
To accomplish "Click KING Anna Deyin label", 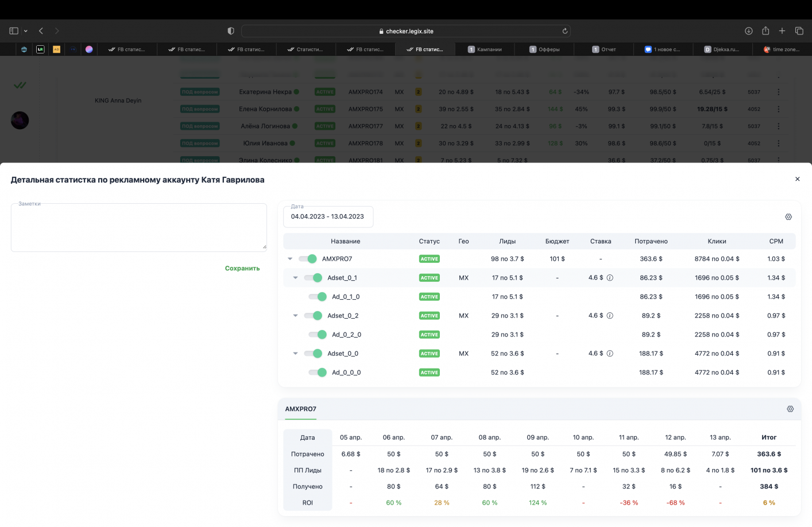I will [x=118, y=100].
